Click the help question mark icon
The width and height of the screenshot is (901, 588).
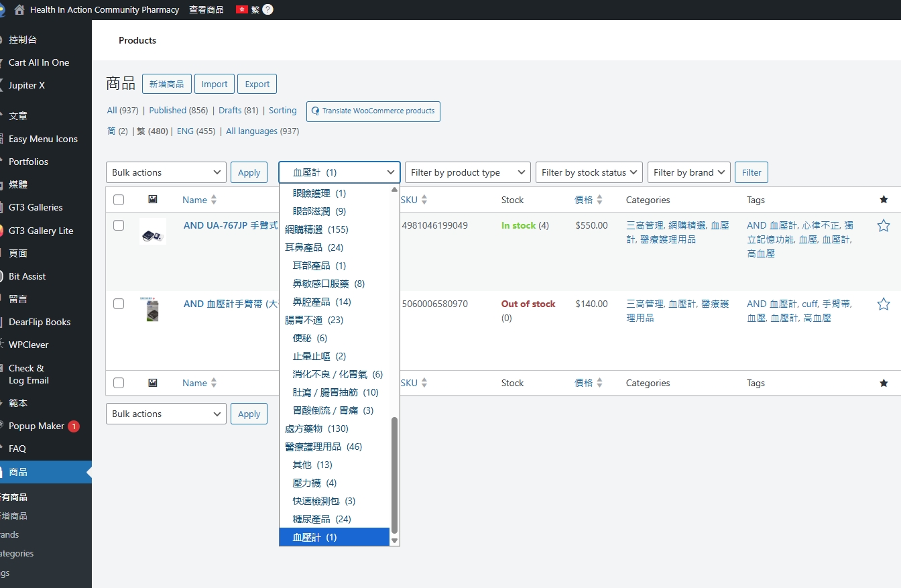pos(267,10)
